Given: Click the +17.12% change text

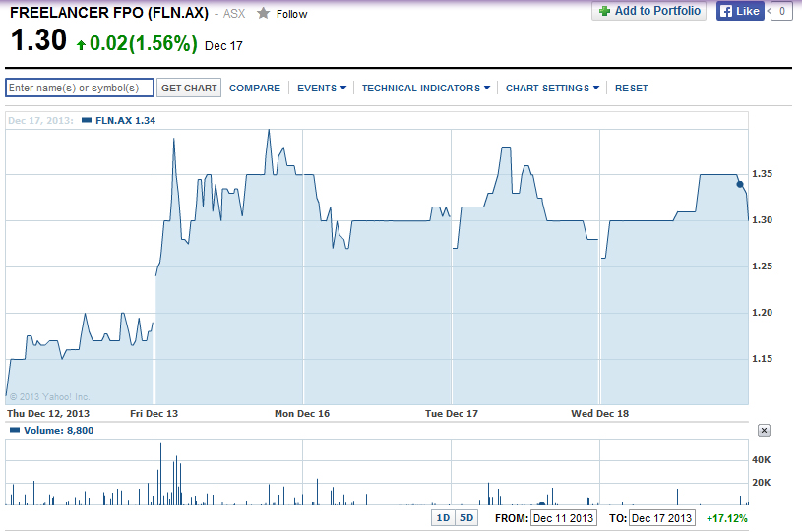Looking at the screenshot, I should pyautogui.click(x=727, y=518).
